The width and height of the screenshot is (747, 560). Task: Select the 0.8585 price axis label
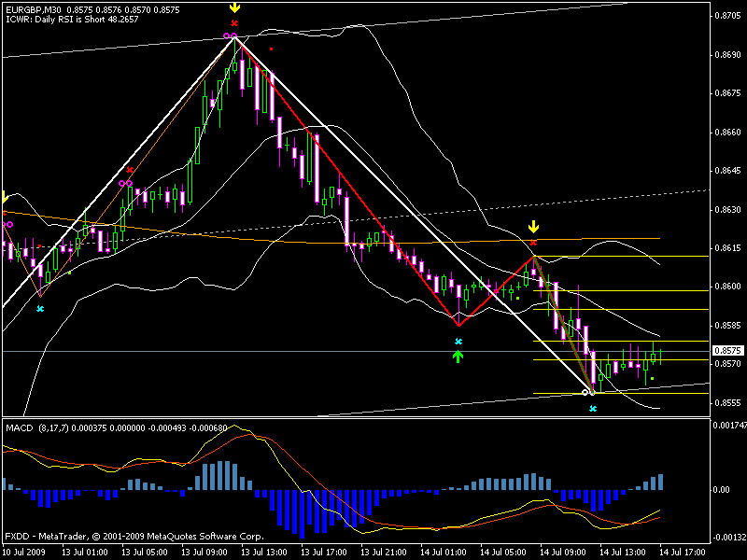tap(728, 326)
